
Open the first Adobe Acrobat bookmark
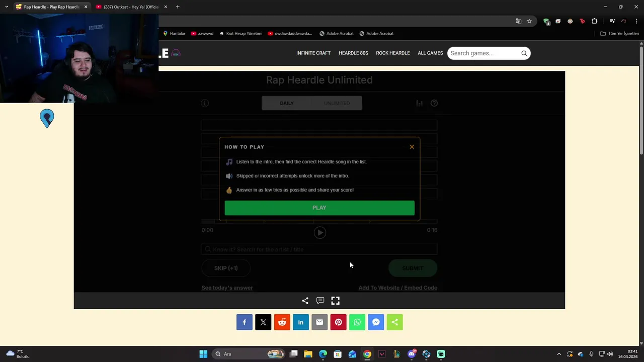tap(337, 34)
